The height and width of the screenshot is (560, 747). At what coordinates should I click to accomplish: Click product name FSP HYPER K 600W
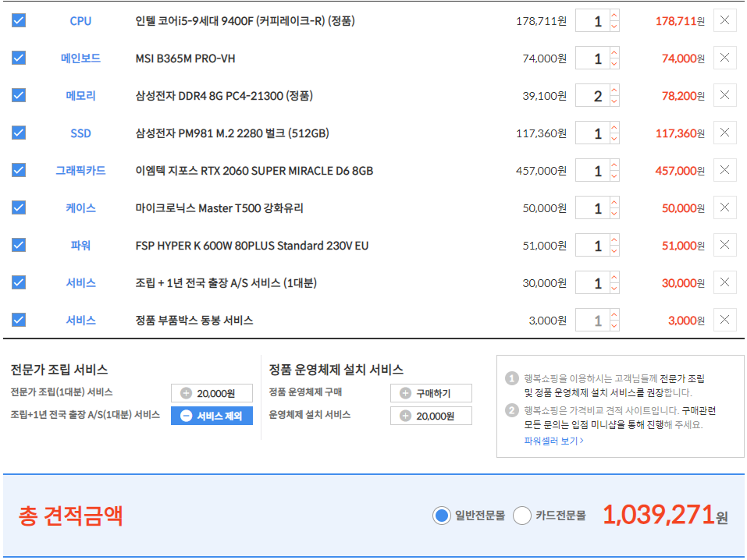tap(252, 246)
